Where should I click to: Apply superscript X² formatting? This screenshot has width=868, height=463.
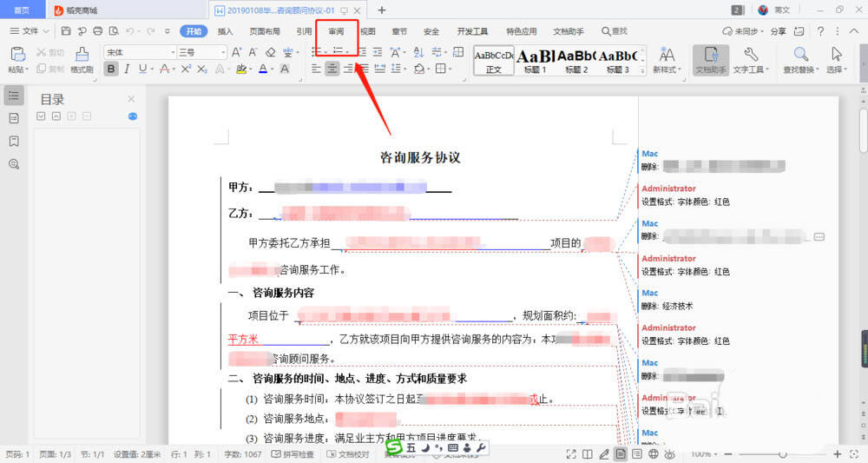(x=186, y=69)
